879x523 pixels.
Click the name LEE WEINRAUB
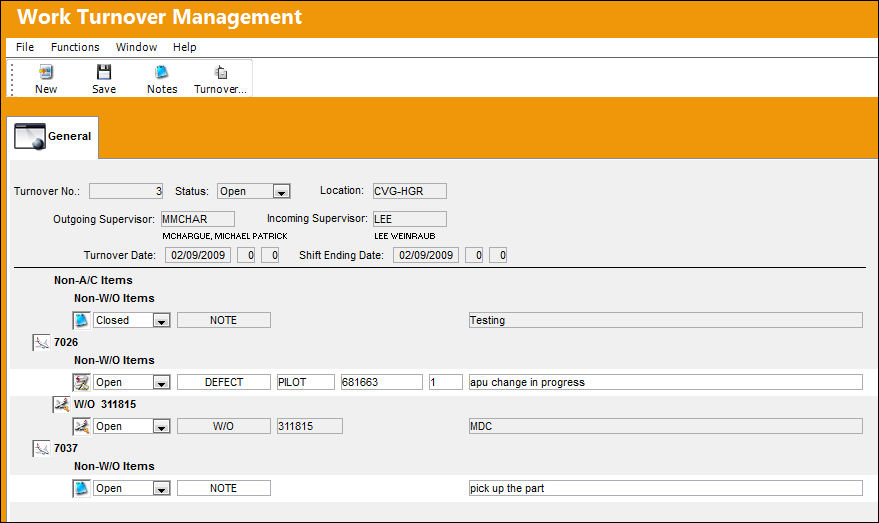pyautogui.click(x=405, y=237)
